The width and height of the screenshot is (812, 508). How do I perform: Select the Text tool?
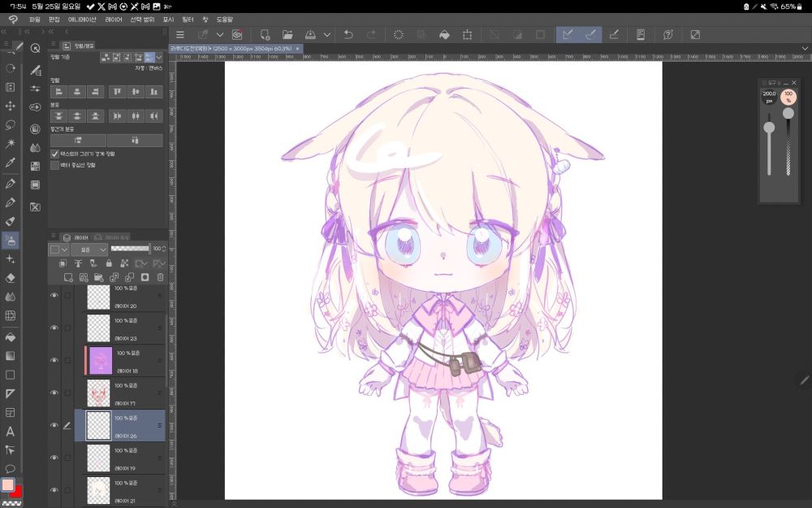pyautogui.click(x=10, y=432)
